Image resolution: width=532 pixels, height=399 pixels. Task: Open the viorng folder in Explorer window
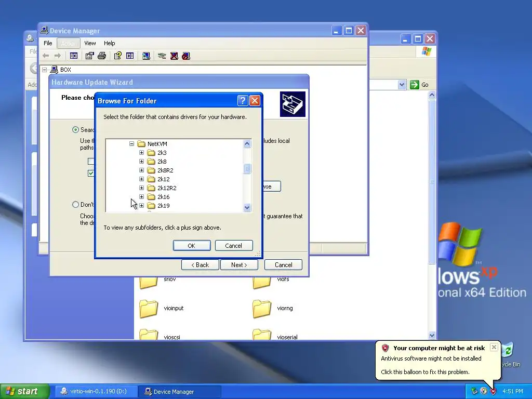click(x=262, y=309)
